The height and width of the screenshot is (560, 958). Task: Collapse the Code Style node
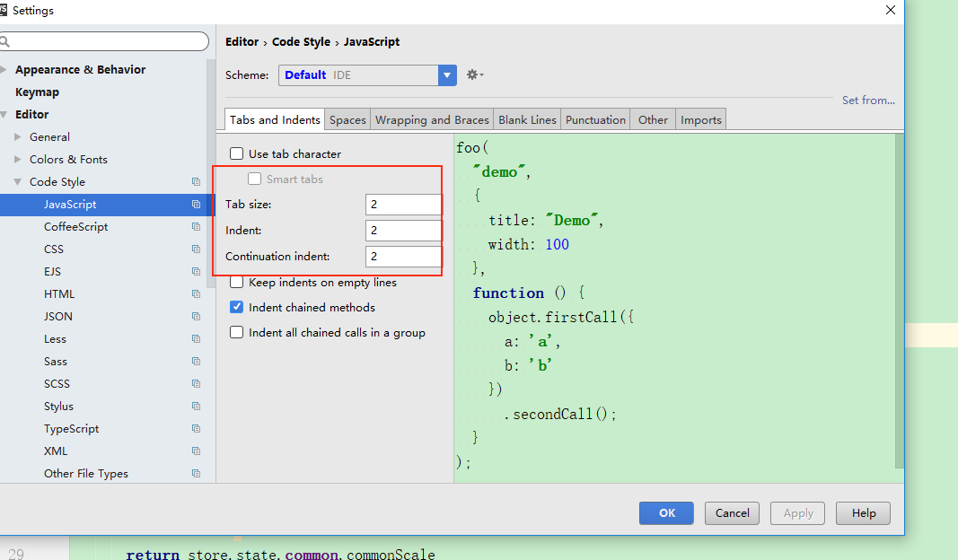click(18, 182)
